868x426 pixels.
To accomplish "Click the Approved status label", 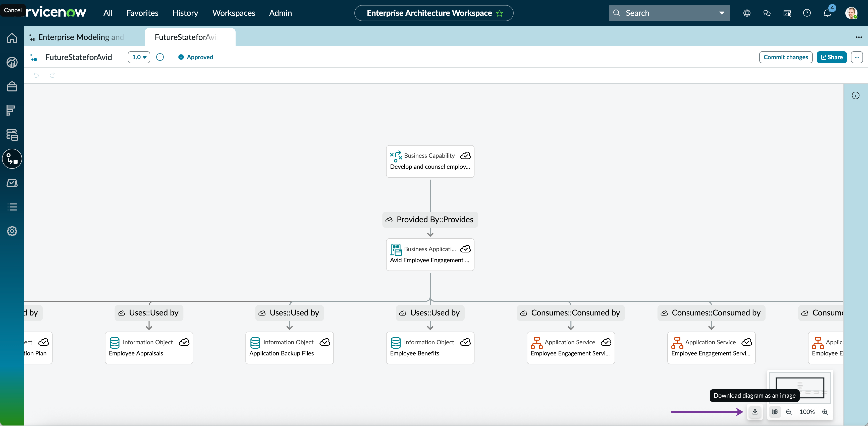I will tap(200, 57).
